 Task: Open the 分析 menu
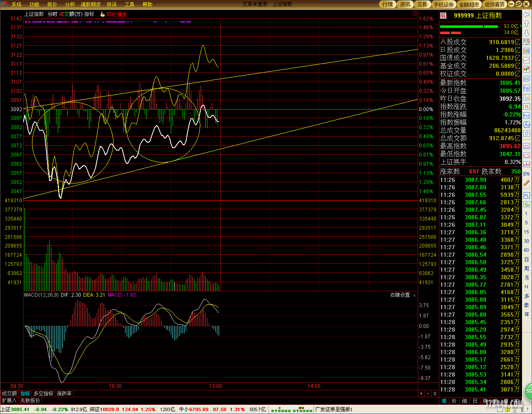70,4
